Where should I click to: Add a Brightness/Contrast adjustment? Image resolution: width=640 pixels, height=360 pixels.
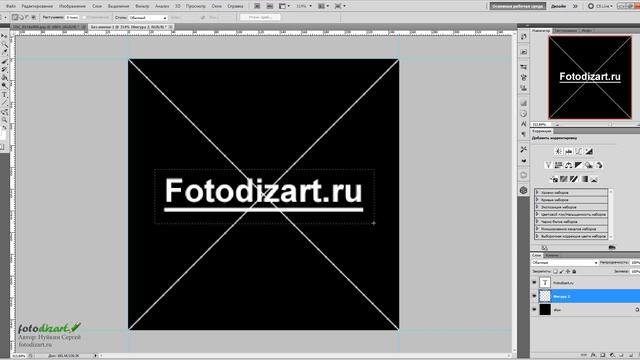coord(558,151)
